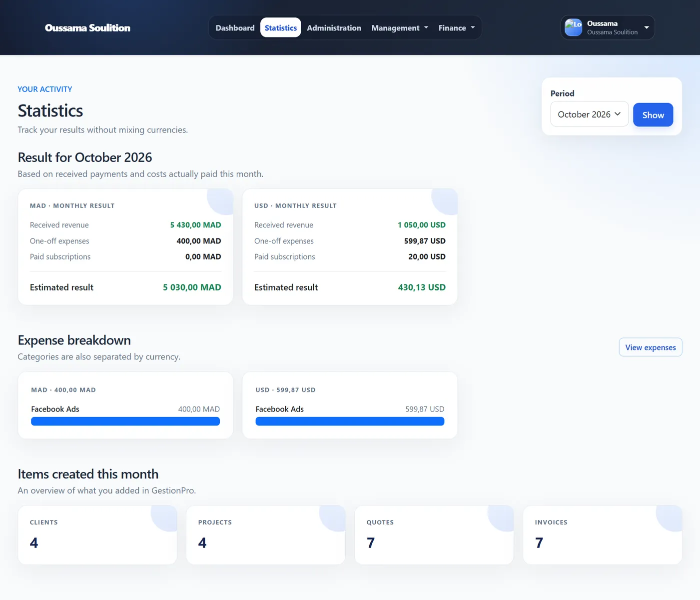
Task: Click the View expenses button
Action: pyautogui.click(x=651, y=347)
